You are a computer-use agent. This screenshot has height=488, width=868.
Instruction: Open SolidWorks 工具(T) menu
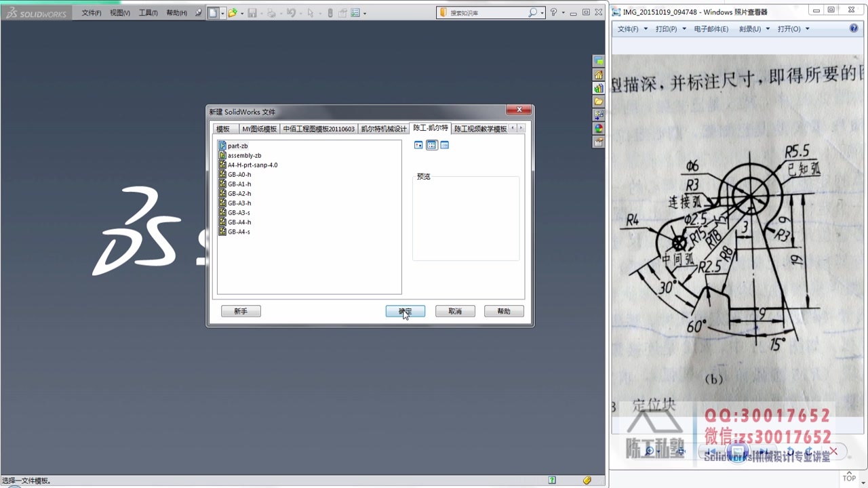(149, 13)
